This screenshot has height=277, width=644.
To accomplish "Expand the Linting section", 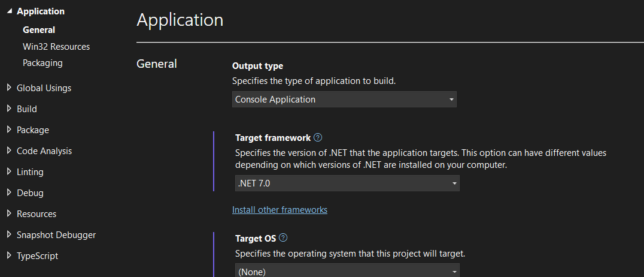I will (x=9, y=171).
